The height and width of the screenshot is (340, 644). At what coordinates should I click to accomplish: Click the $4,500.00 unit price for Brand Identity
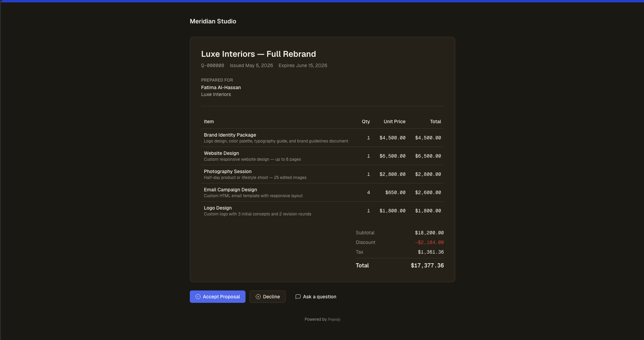click(x=392, y=138)
